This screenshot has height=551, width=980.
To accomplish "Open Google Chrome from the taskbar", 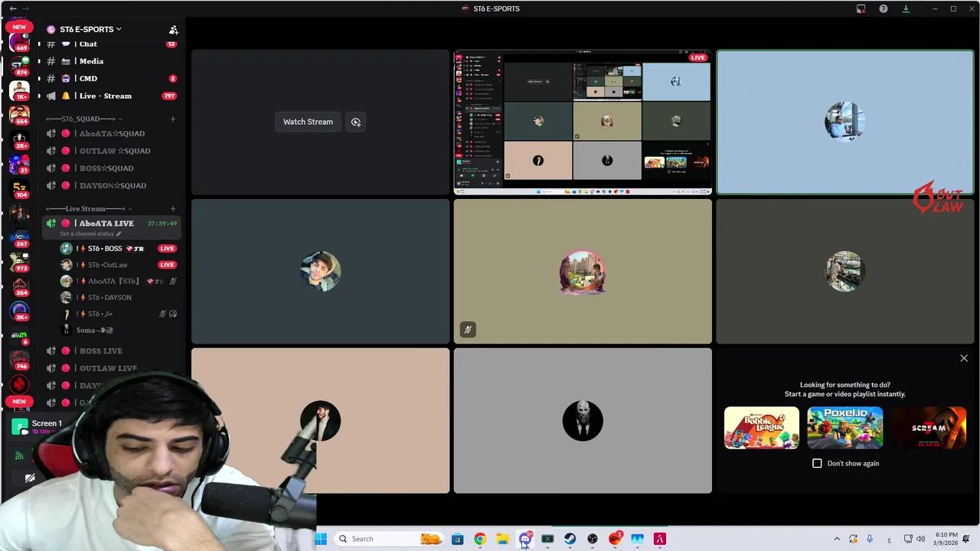I will point(479,539).
